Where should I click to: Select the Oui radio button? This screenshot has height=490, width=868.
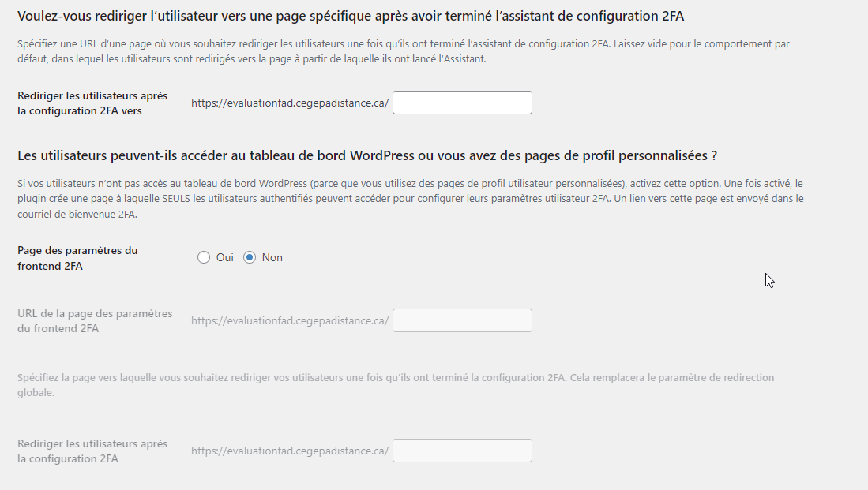(204, 257)
